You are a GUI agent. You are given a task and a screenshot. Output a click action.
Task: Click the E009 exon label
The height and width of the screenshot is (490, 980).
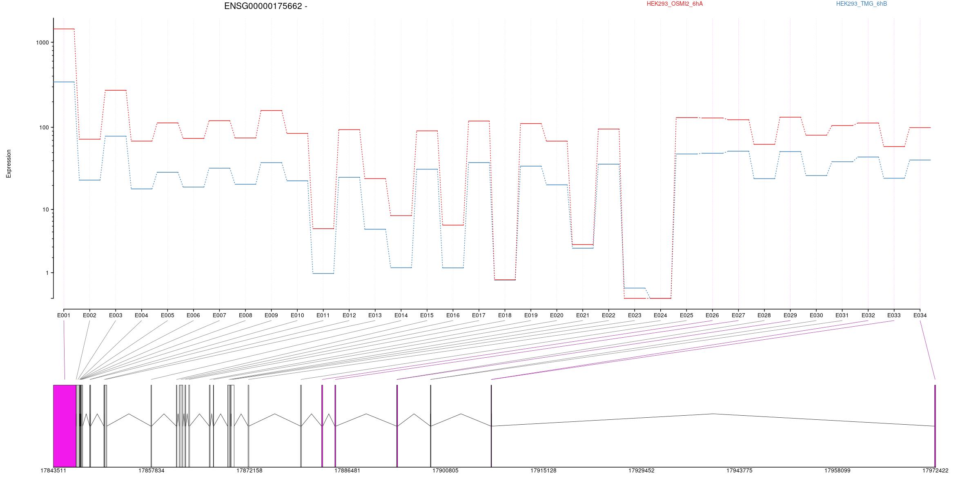[x=271, y=315]
